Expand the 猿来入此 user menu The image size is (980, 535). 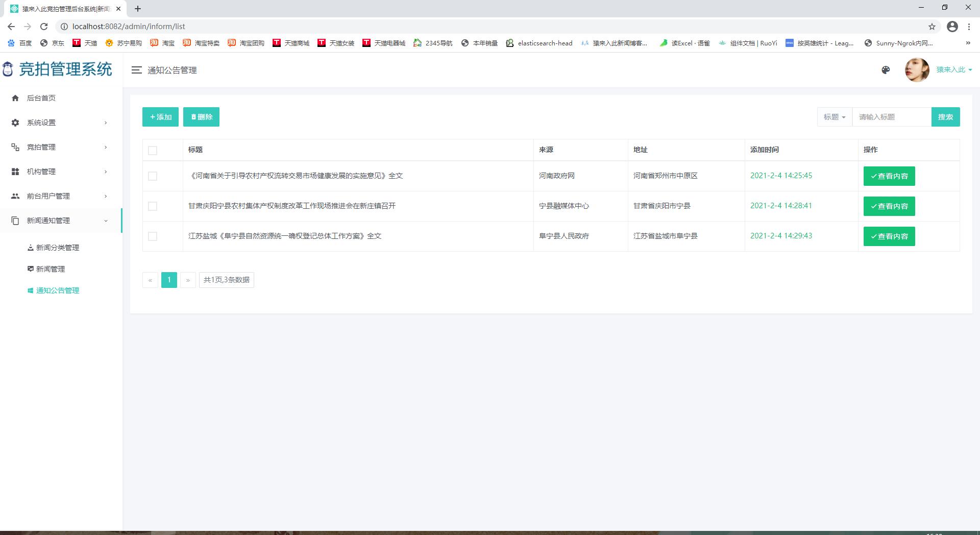952,70
